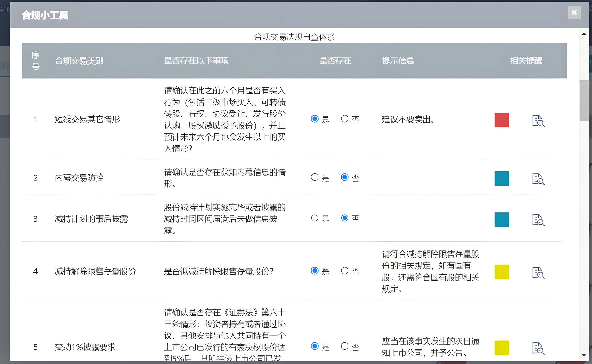Image resolution: width=592 pixels, height=364 pixels.
Task: Open related reminder icon for 内幕交易防控 row
Action: tap(538, 179)
